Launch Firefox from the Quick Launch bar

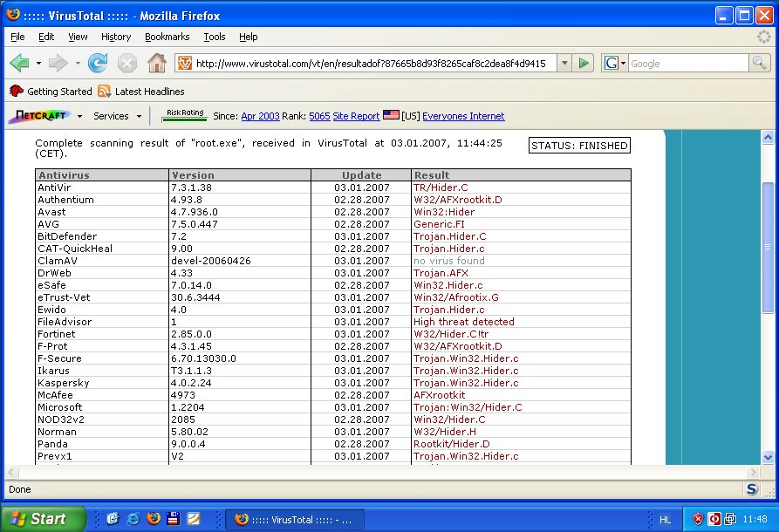[154, 519]
